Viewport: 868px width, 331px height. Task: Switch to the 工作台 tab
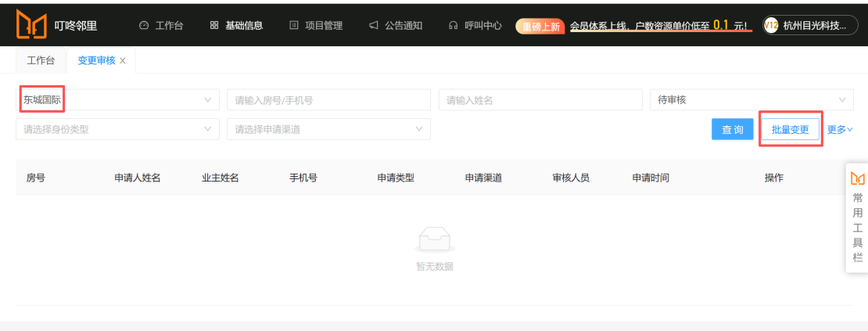[x=41, y=60]
